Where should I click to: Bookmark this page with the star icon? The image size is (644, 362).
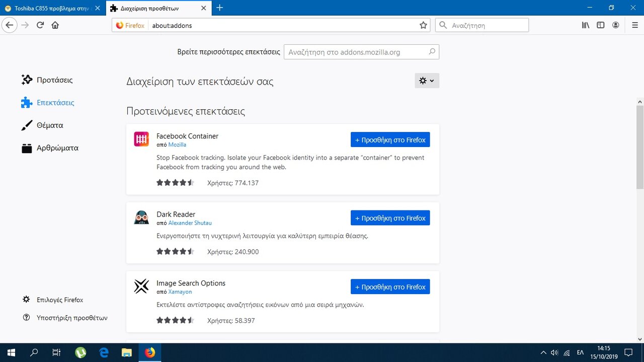click(x=423, y=25)
